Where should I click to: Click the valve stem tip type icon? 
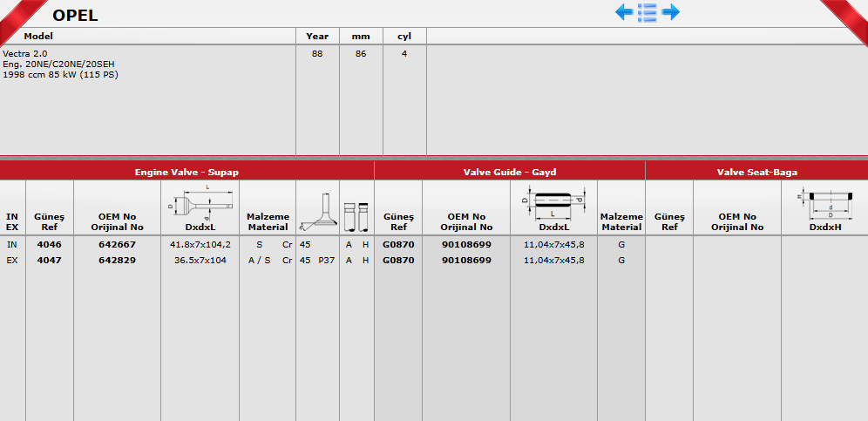coord(356,213)
